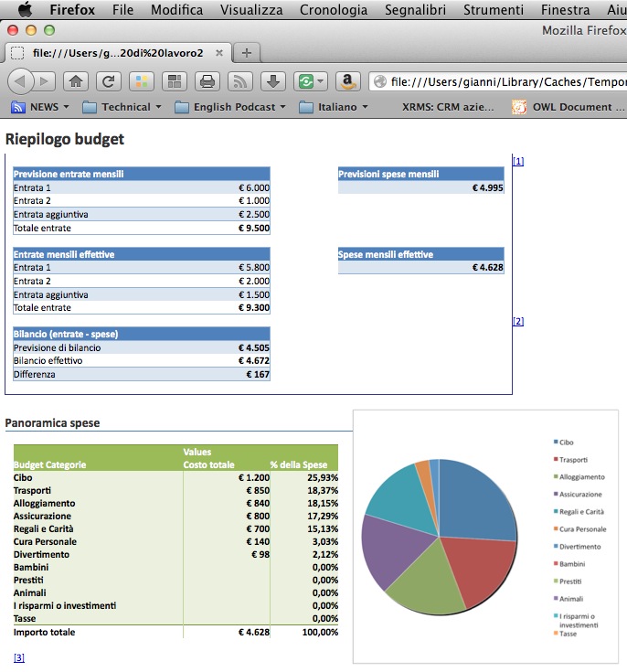Expand the NEWS bookmarks folder
This screenshot has width=627, height=672.
click(x=40, y=107)
